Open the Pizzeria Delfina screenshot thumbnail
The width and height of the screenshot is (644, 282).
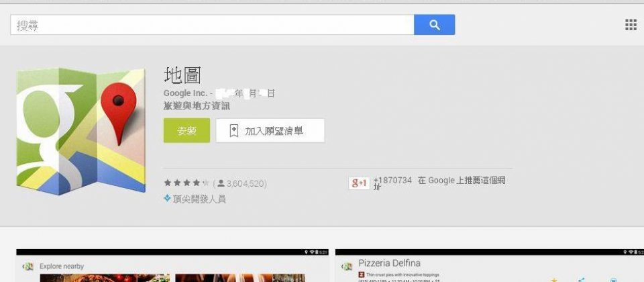pos(490,266)
